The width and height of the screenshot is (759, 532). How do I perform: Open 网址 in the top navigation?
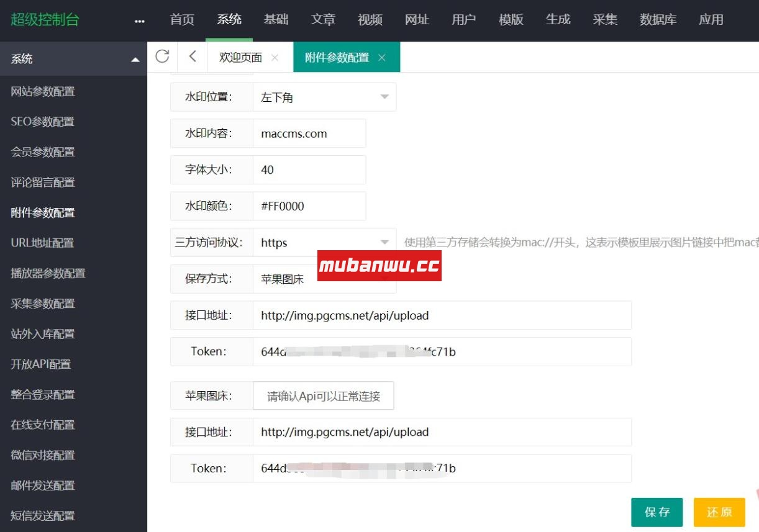[417, 20]
